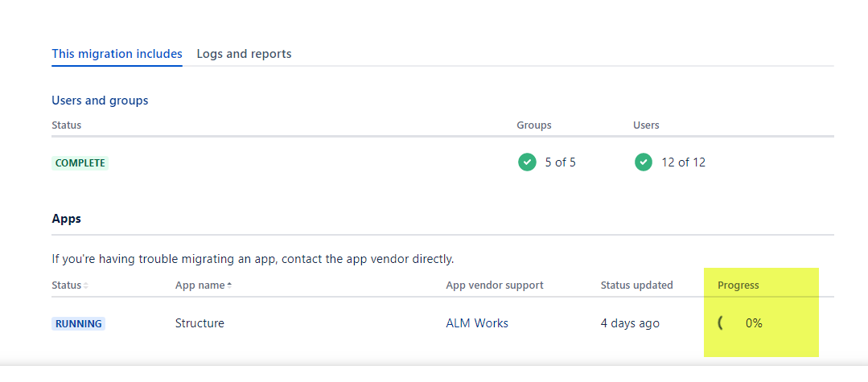
Task: Sort apps by the Status column
Action: tap(70, 285)
